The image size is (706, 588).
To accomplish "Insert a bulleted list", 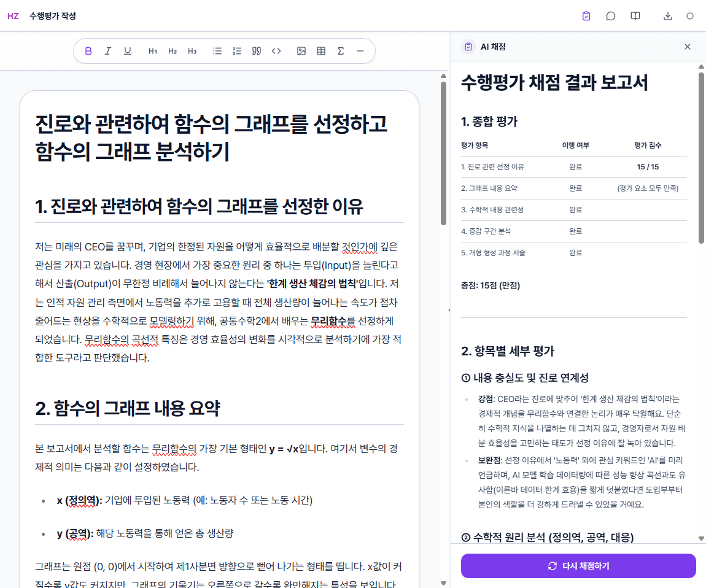I will coord(217,51).
